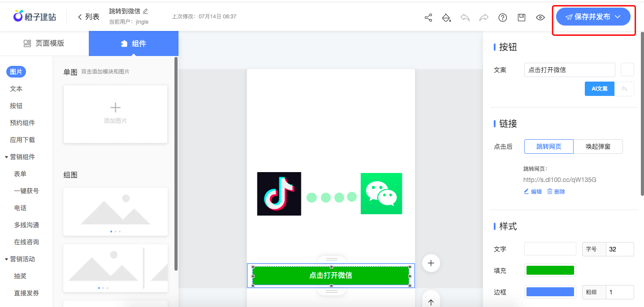Collapse the 营销活动 category

[7, 259]
